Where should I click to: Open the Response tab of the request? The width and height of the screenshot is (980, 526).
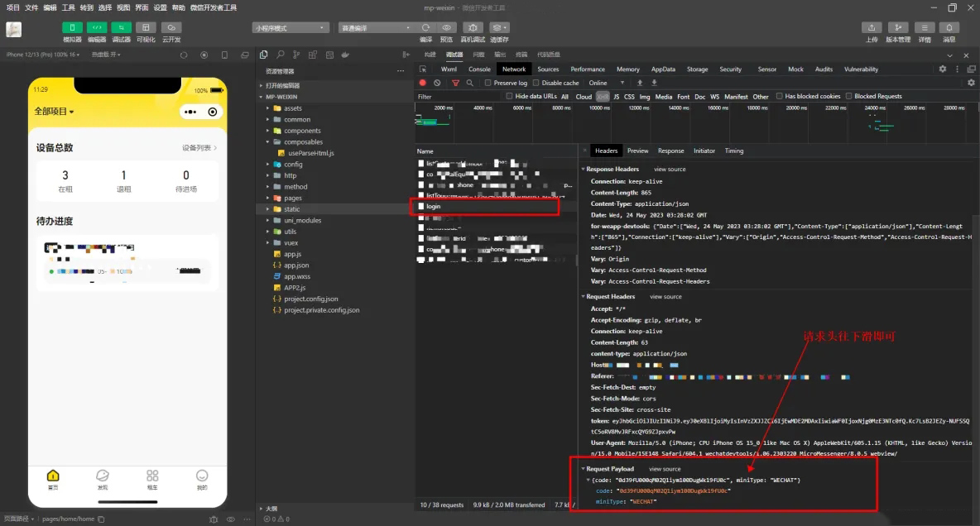670,151
